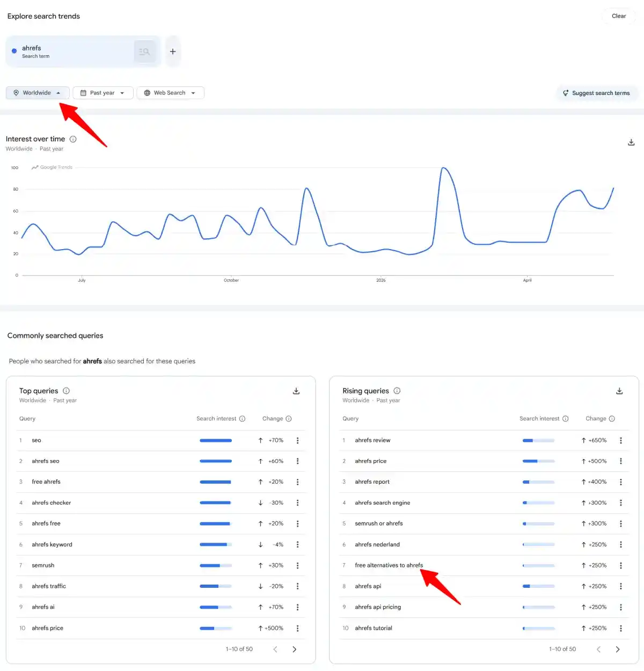Screen dimensions: 644x671
Task: Open the Worldwide location dropdown
Action: [x=38, y=93]
